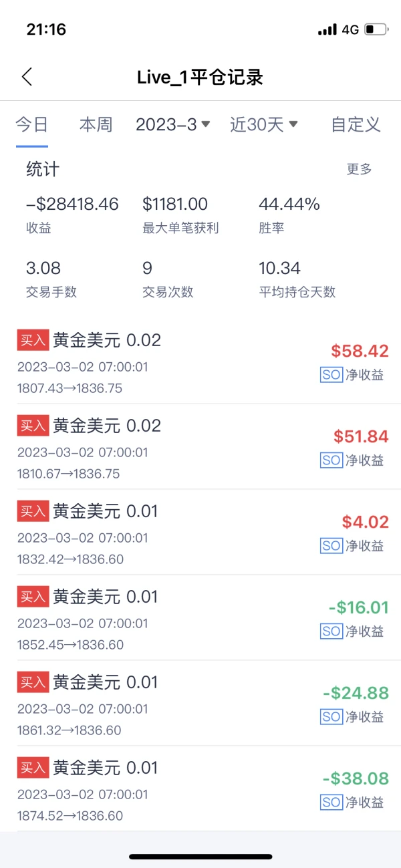Tap the 买入 badge on the first trade
This screenshot has width=401, height=868.
(32, 341)
